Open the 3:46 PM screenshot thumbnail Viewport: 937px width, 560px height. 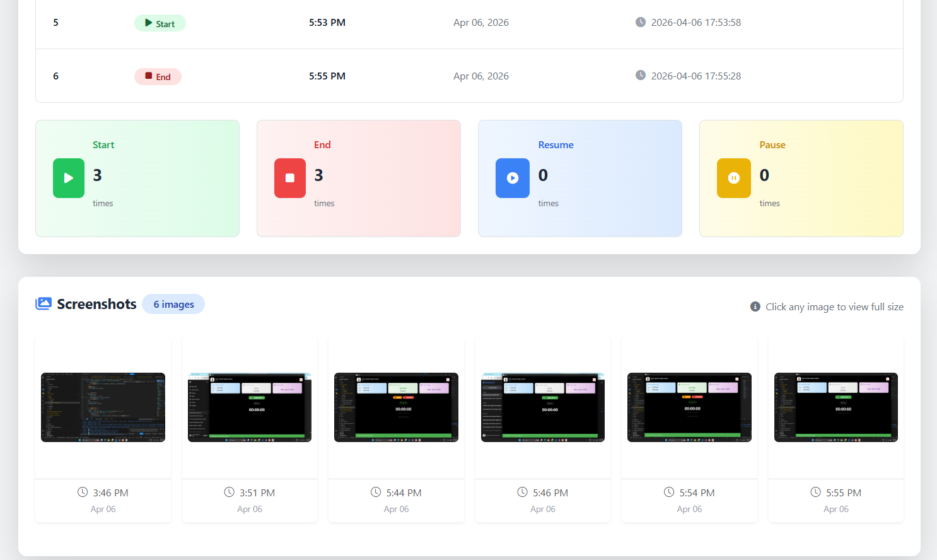pyautogui.click(x=103, y=407)
